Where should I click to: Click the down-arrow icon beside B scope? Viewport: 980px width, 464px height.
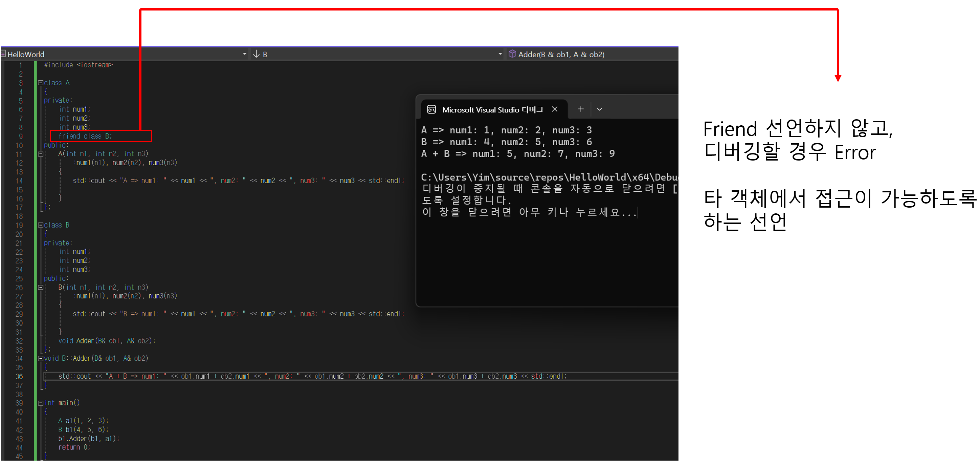[x=257, y=54]
